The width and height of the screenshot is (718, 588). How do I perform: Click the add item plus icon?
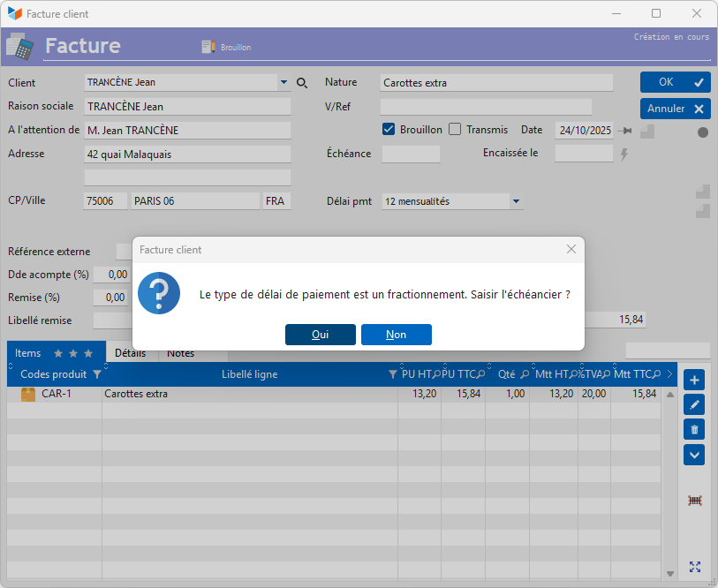click(694, 380)
